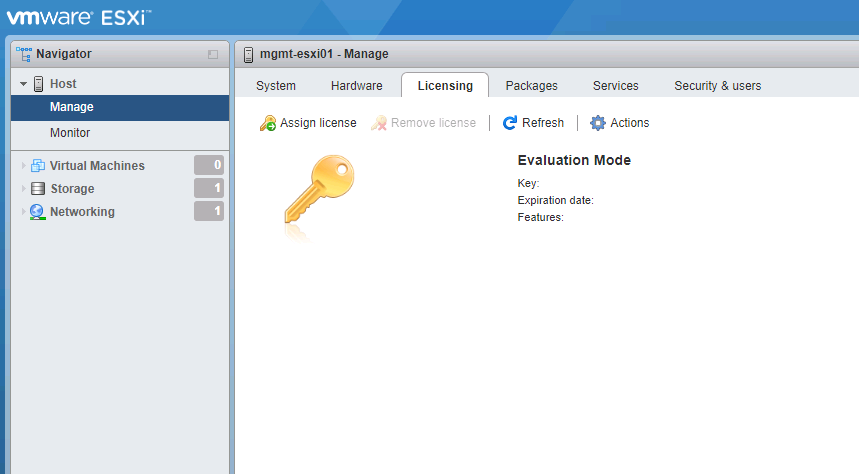Image resolution: width=859 pixels, height=474 pixels.
Task: Click the Expiration date: label
Action: 556,200
